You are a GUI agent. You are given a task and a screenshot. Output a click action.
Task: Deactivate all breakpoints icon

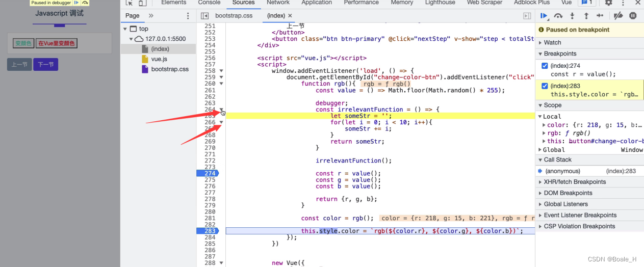pyautogui.click(x=618, y=16)
